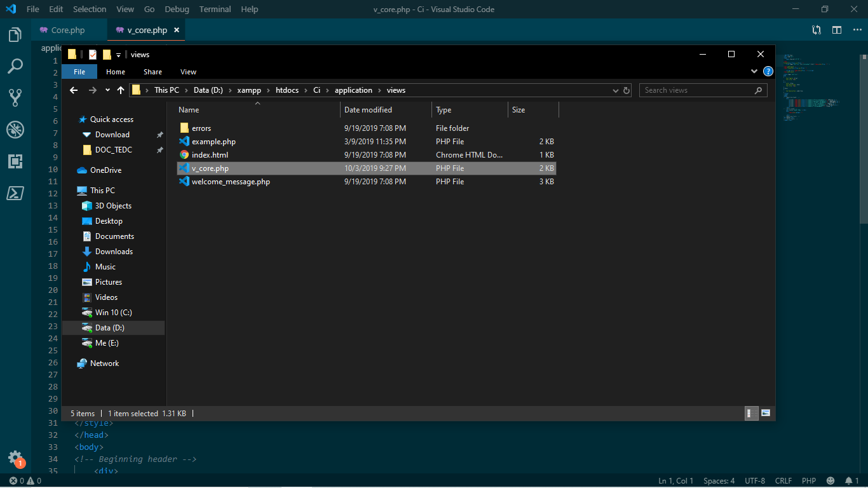Refresh the views folder listing
This screenshot has width=868, height=488.
point(627,90)
